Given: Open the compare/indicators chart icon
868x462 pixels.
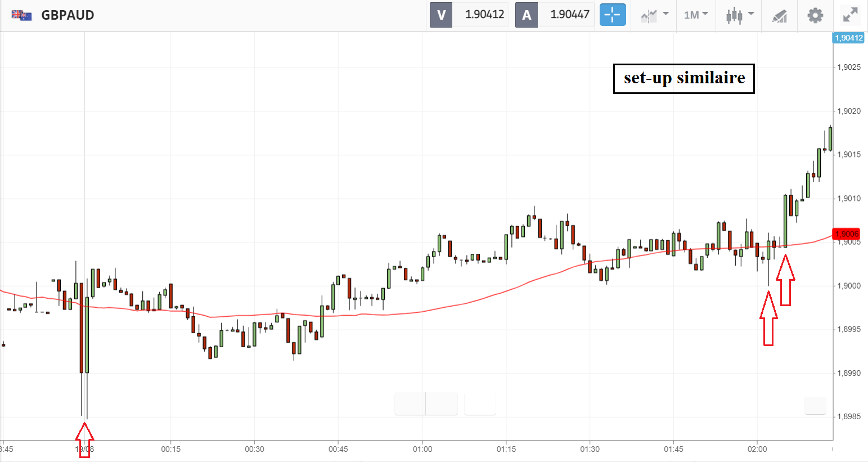Looking at the screenshot, I should (649, 16).
